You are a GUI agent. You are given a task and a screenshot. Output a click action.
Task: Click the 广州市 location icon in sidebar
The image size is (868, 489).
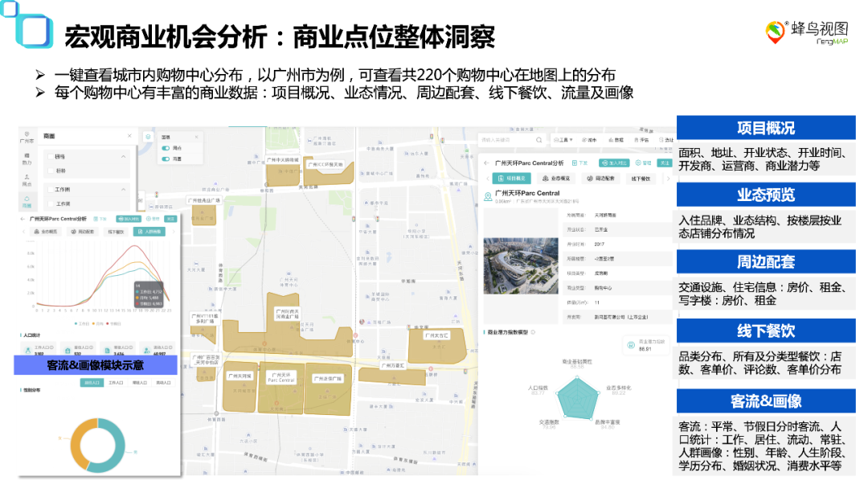coord(27,136)
